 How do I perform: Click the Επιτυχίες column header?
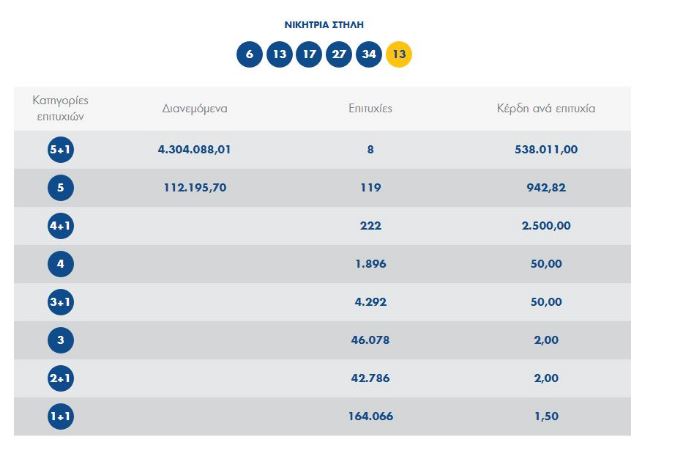coord(370,108)
